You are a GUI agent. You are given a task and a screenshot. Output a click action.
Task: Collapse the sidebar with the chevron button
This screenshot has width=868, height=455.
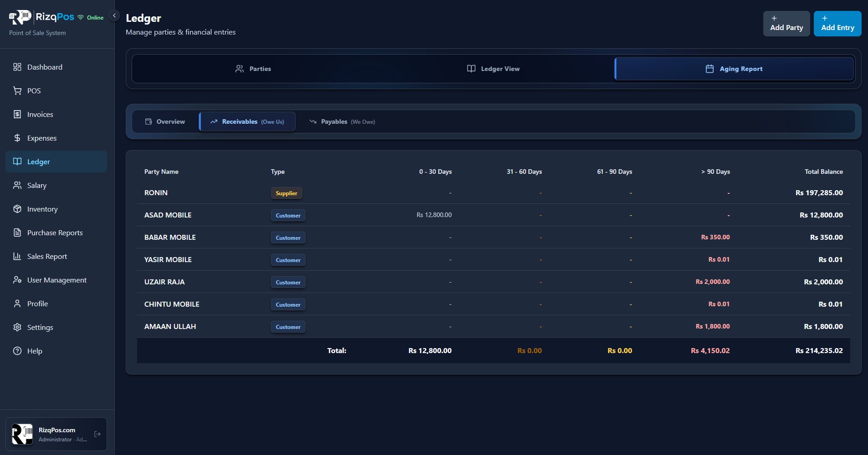point(115,16)
